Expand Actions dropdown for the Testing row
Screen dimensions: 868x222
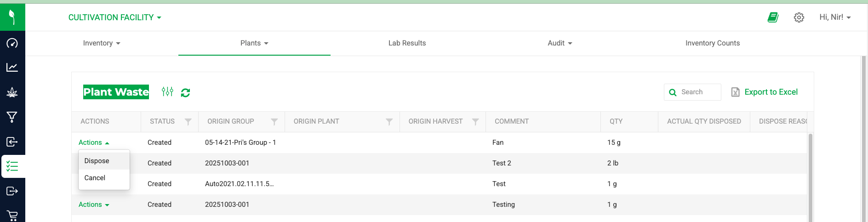[x=94, y=205]
